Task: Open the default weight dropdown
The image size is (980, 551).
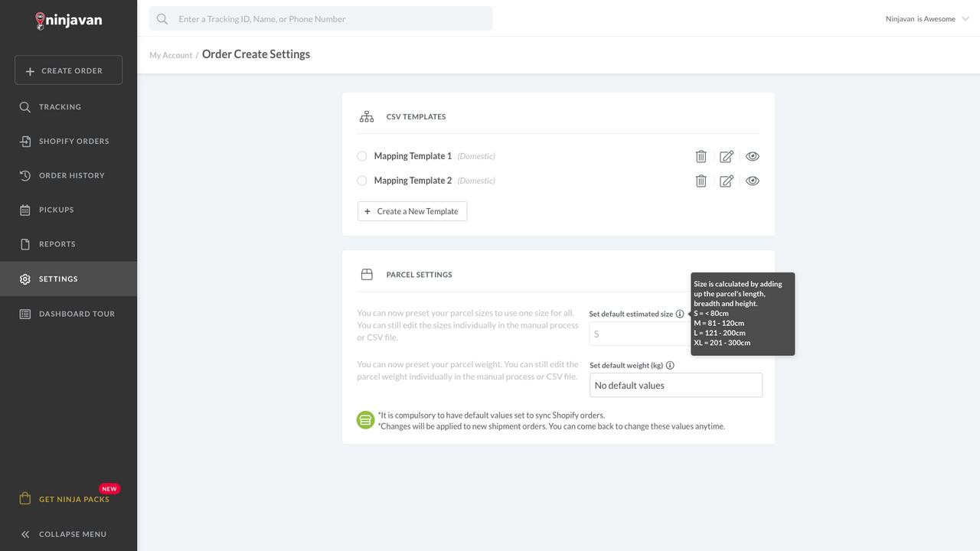Action: click(676, 385)
